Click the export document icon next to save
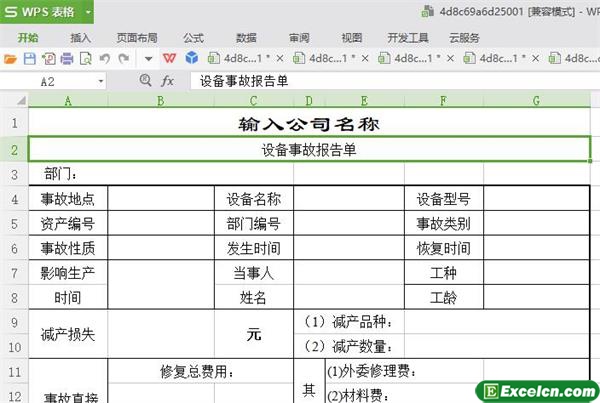The height and width of the screenshot is (403, 600). 49,59
